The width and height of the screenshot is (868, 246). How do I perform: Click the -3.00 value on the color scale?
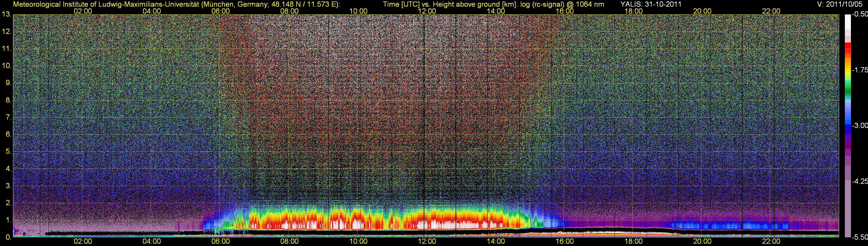tap(860, 125)
